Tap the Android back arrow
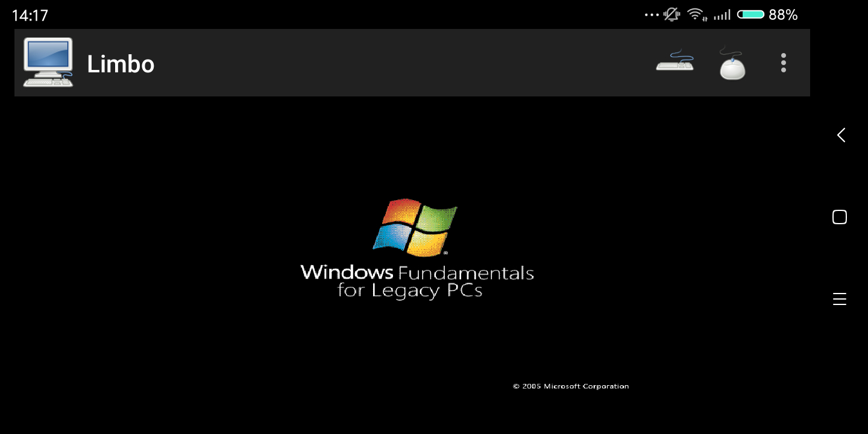Screen dimensions: 868x434 pos(841,135)
